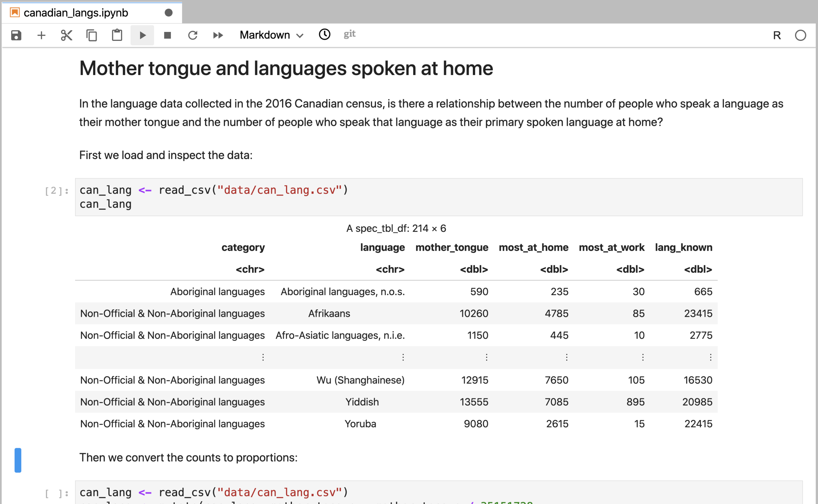Restart the kernel icon
Image resolution: width=818 pixels, height=504 pixels.
(x=193, y=35)
